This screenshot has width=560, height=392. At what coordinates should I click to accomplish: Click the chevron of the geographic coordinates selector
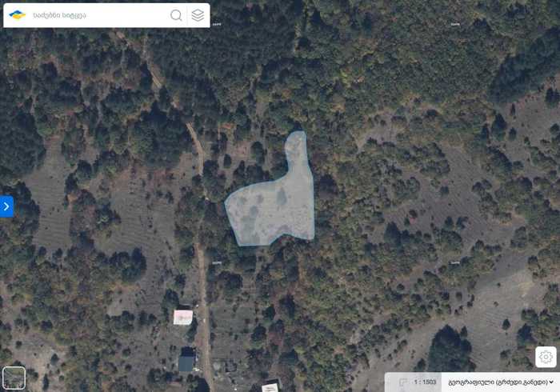click(x=552, y=382)
